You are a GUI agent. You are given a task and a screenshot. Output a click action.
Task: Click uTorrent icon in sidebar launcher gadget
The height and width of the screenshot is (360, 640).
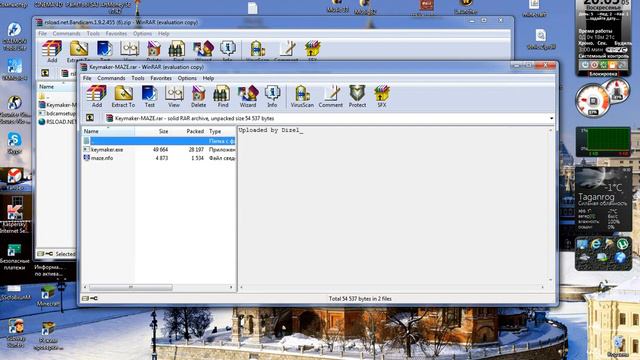point(622,244)
